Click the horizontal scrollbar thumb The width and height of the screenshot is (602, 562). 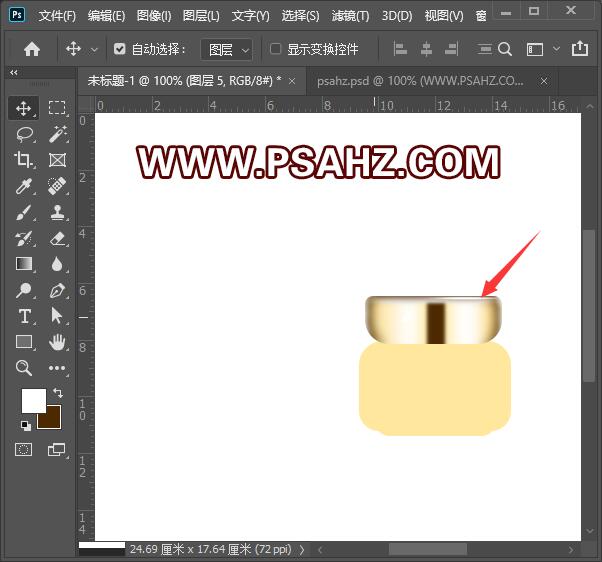pyautogui.click(x=428, y=549)
